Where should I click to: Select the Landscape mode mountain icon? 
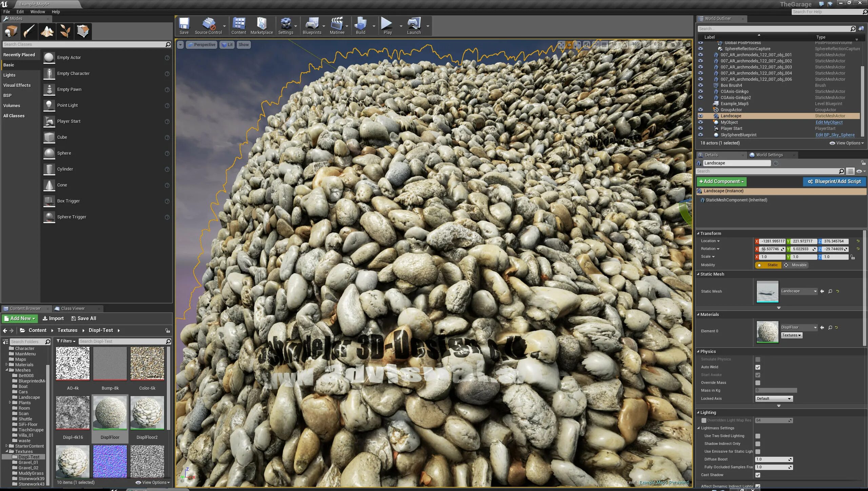47,31
